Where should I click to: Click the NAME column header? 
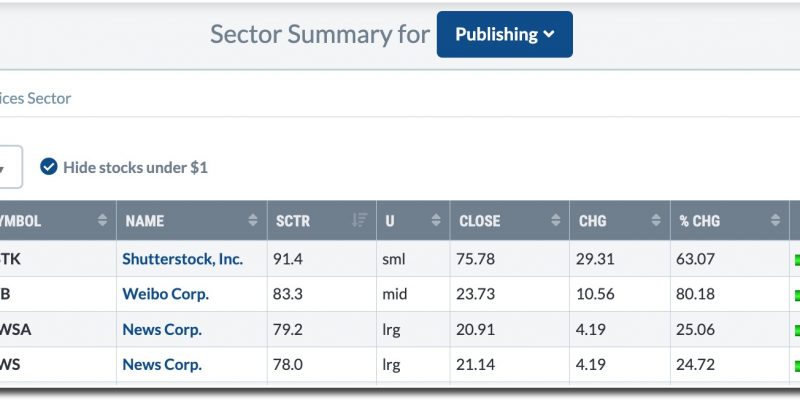click(192, 220)
